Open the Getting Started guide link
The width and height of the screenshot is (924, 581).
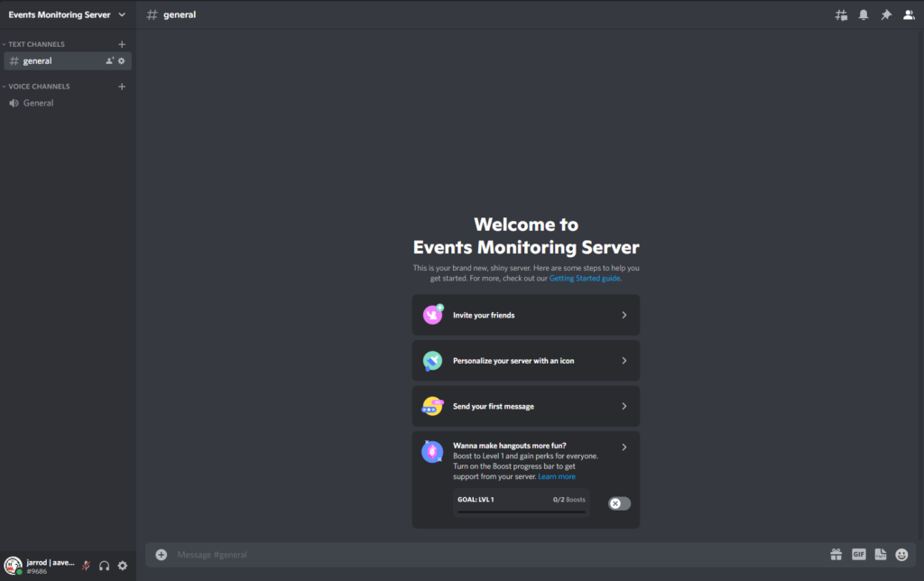click(x=585, y=279)
